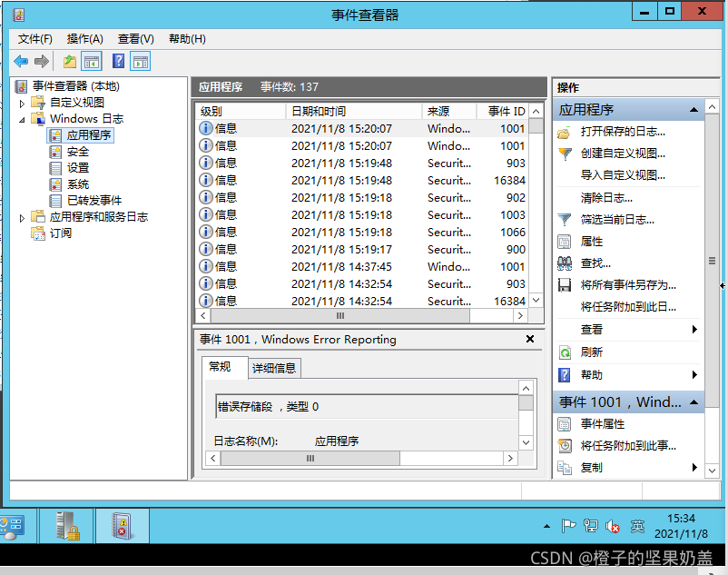This screenshot has width=728, height=575.
Task: Toggle the console tree pane toolbar icon
Action: (92, 62)
